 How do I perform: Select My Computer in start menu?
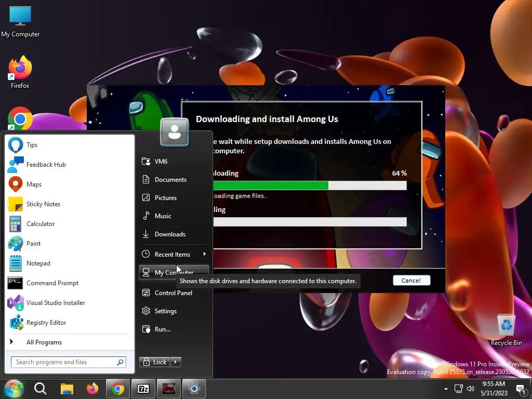174,272
